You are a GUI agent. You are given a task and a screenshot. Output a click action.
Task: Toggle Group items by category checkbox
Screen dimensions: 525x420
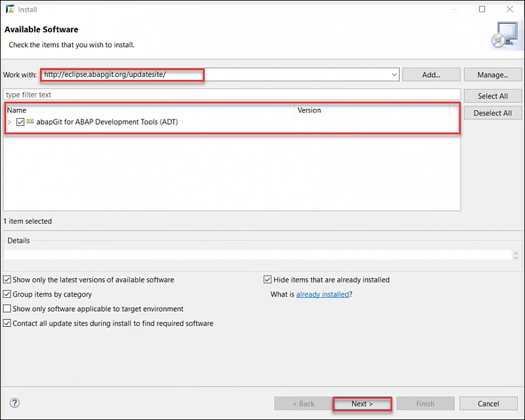pyautogui.click(x=7, y=294)
